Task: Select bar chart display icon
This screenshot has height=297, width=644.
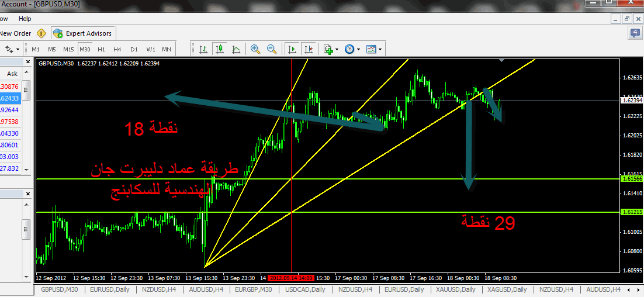Action: click(203, 49)
